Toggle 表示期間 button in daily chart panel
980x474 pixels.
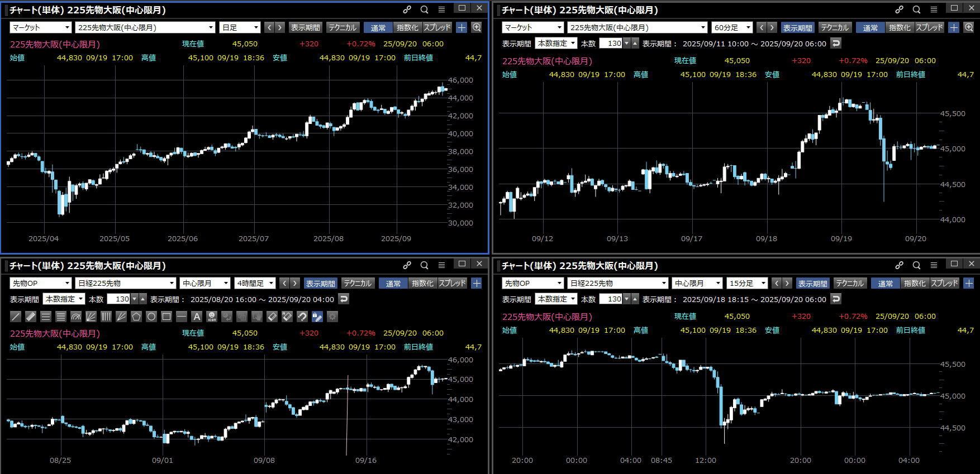[305, 27]
